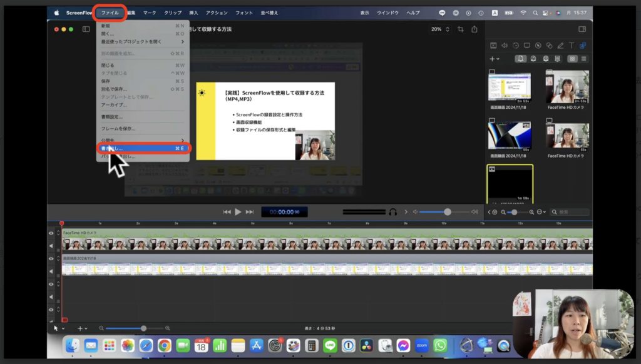Click the share/export icon above canvas
The width and height of the screenshot is (641, 364).
point(474,29)
